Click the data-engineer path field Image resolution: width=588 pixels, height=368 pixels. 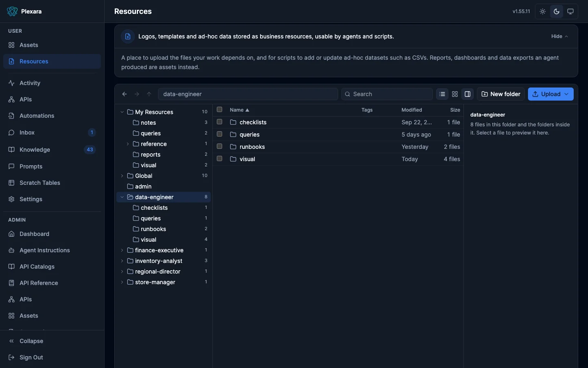coord(248,94)
